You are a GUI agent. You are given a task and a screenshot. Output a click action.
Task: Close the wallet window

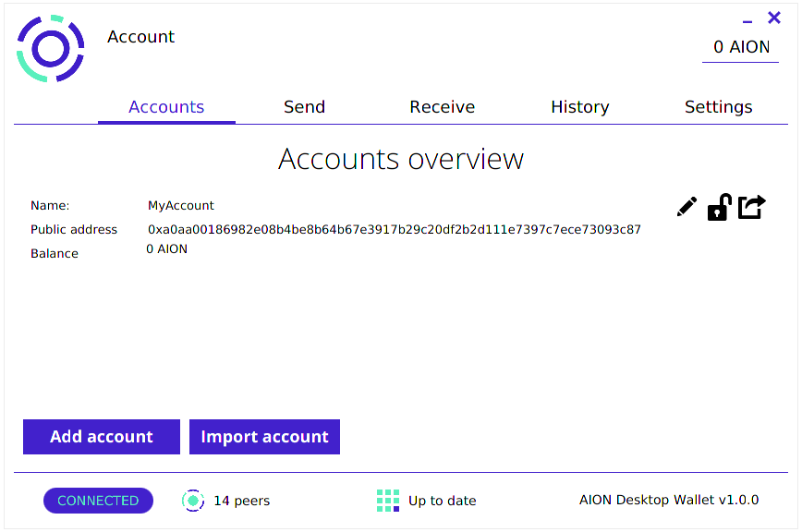(x=774, y=18)
